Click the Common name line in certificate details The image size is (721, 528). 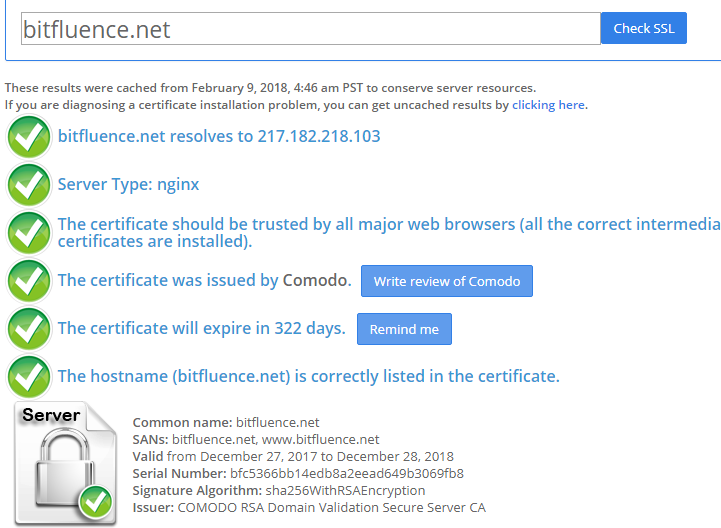click(226, 422)
